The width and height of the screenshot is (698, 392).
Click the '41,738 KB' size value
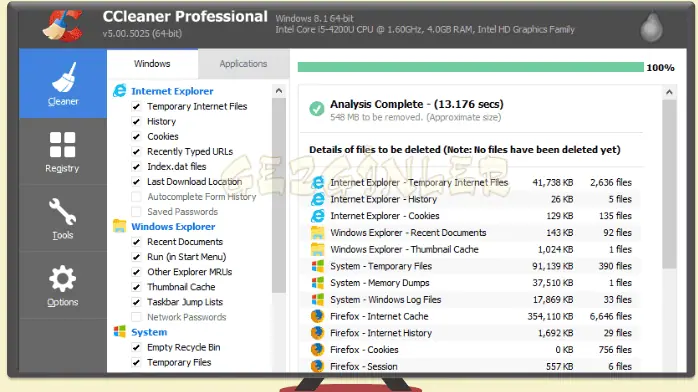pos(553,182)
